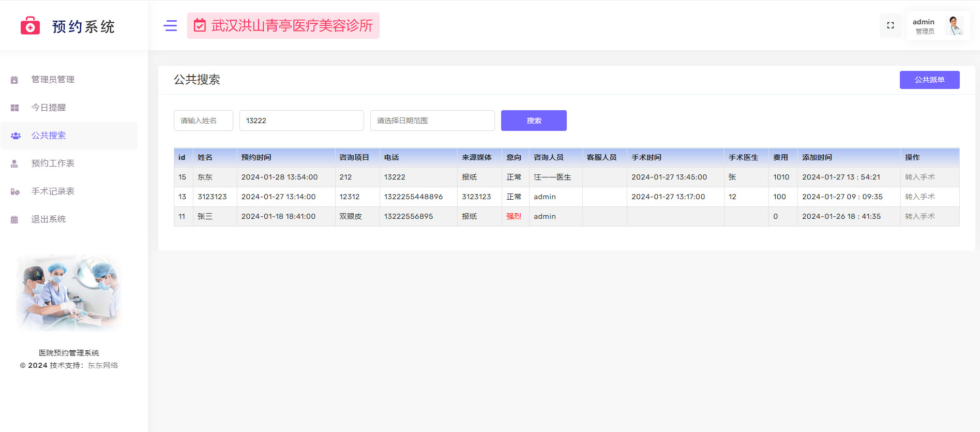The height and width of the screenshot is (432, 980).
Task: Click 转入手术 for patient 张三
Action: [x=919, y=216]
